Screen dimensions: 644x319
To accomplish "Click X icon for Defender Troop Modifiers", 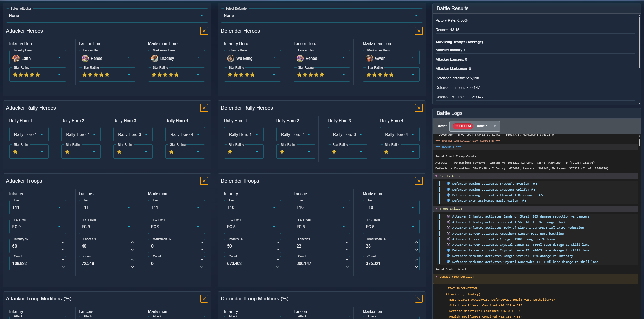I will [419, 299].
